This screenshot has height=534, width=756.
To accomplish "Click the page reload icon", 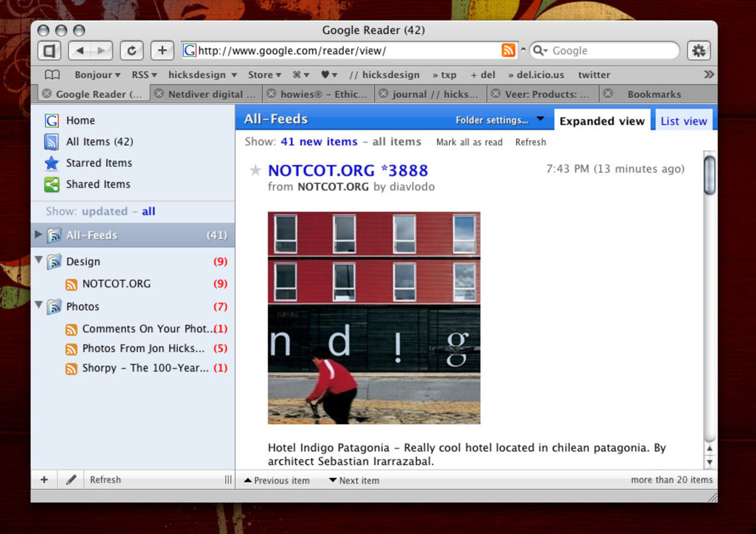I will (131, 50).
